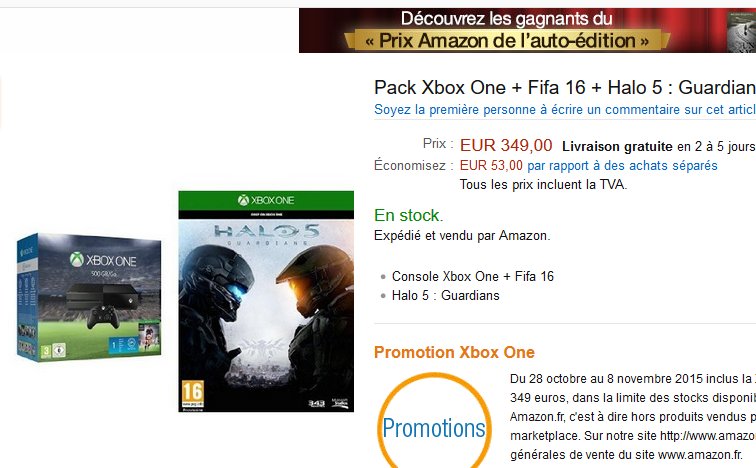Screen dimensions: 756x468
Task: Click the book cover thumbnail in the banner
Action: (742, 31)
